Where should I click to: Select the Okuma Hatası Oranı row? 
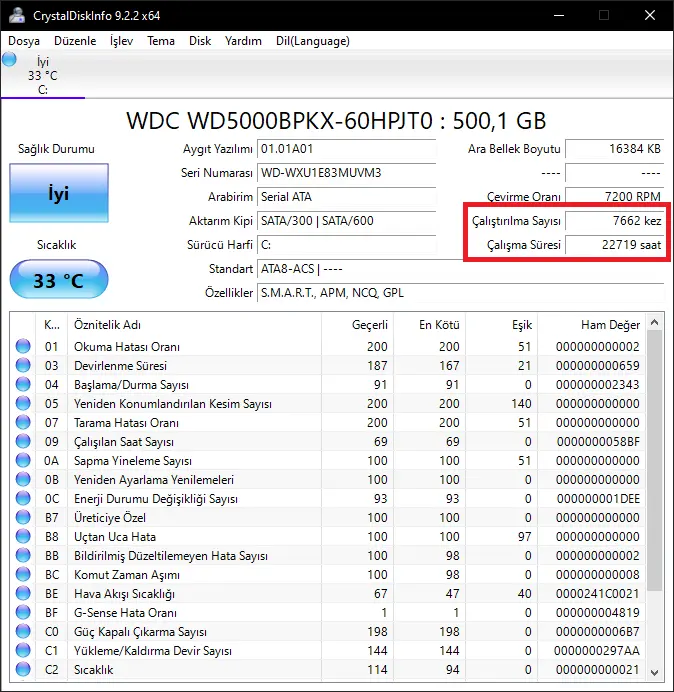(x=328, y=346)
